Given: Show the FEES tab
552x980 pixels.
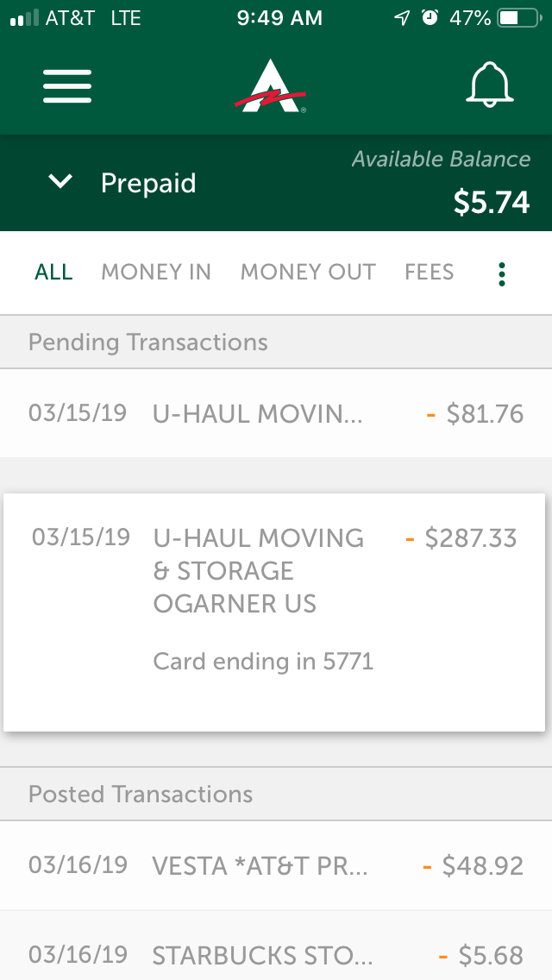Looking at the screenshot, I should tap(429, 273).
